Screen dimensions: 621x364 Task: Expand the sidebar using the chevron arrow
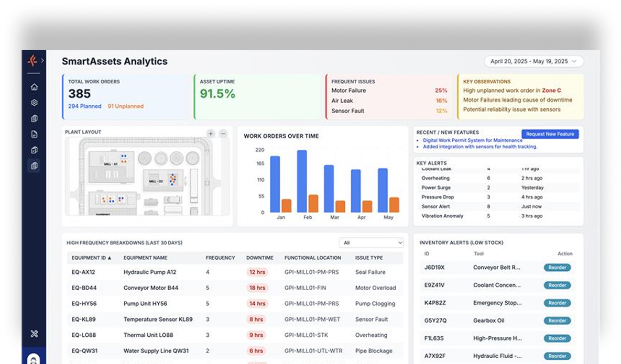(42, 61)
